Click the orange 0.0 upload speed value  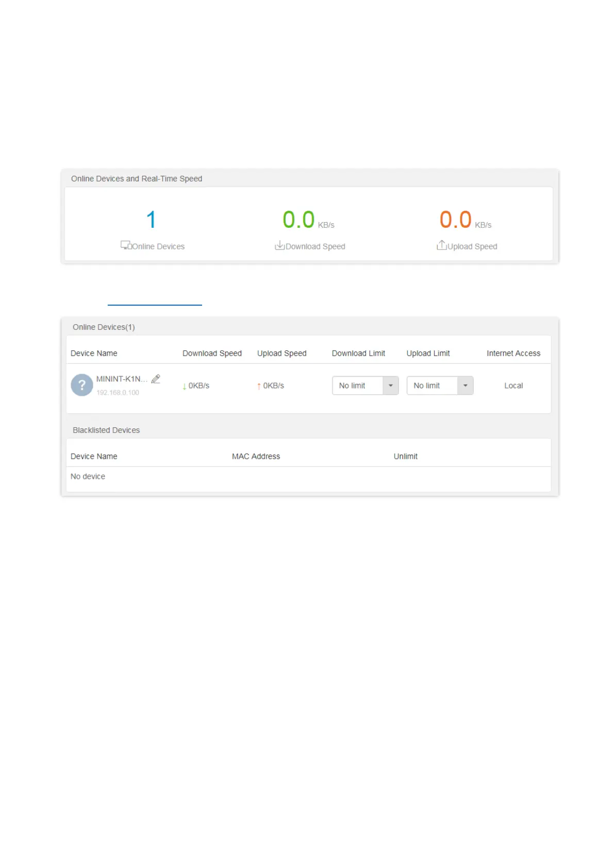(455, 220)
